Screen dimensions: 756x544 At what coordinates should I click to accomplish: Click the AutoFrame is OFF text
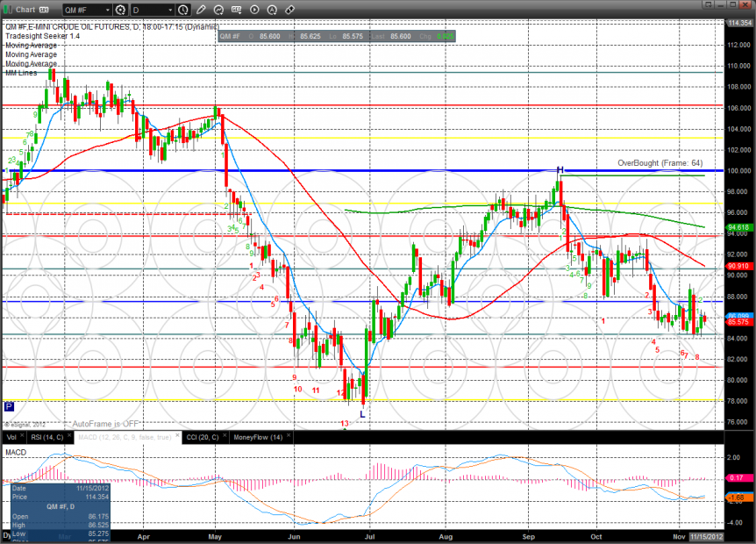click(x=105, y=424)
